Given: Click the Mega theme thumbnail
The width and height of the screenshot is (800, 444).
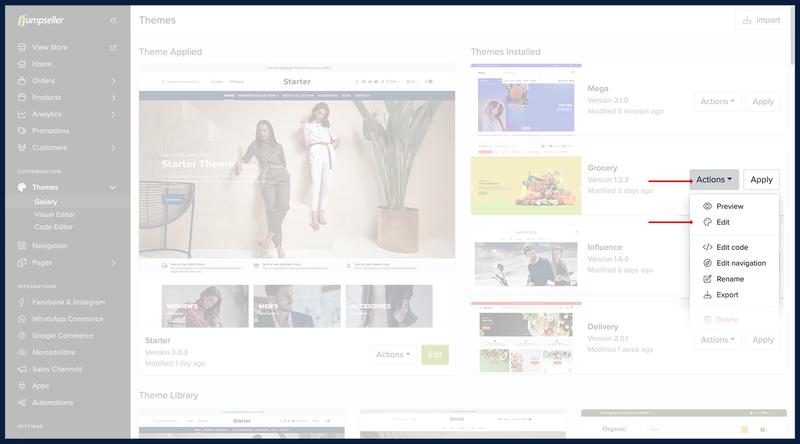Looking at the screenshot, I should pyautogui.click(x=526, y=100).
